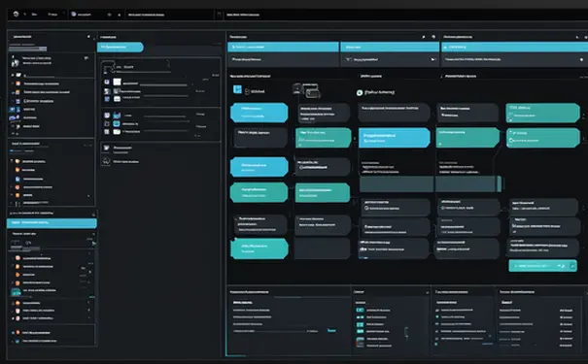Image resolution: width=588 pixels, height=364 pixels.
Task: Click the purple round icon in the top toolbar
Action: point(74,15)
